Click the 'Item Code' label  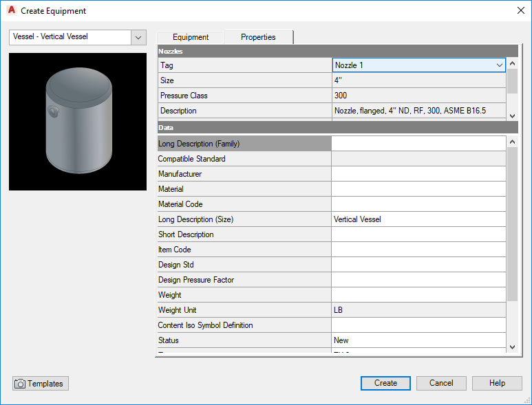point(174,250)
